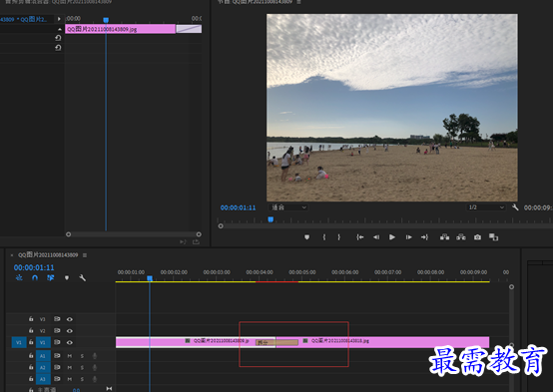553x392 pixels.
Task: Open the Program monitor wrench settings
Action: 515,207
